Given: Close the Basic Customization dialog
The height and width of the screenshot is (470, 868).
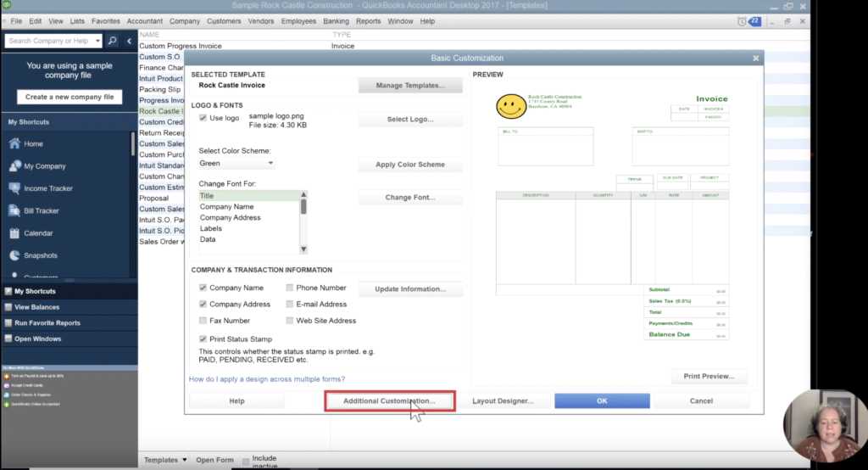Looking at the screenshot, I should pyautogui.click(x=755, y=58).
